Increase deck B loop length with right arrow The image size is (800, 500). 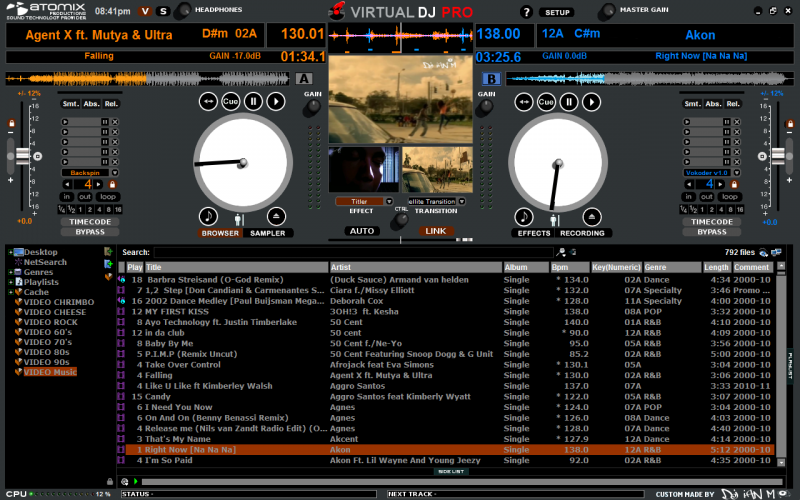click(x=720, y=184)
